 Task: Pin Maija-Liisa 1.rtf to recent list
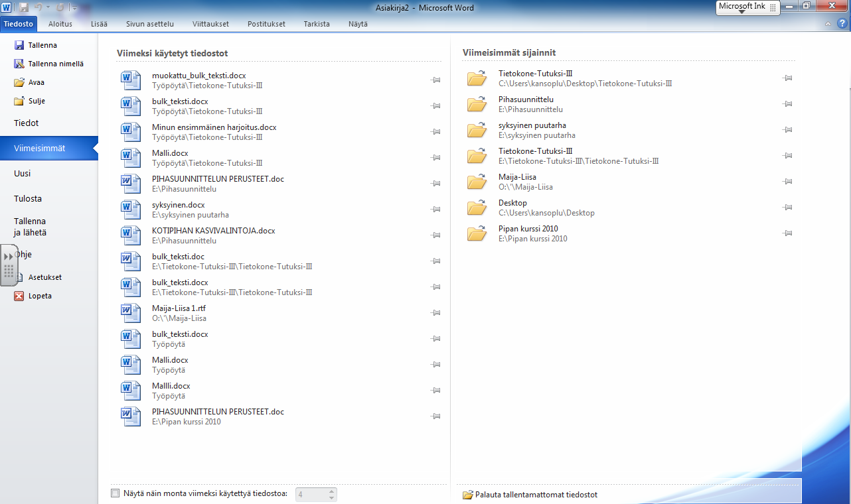click(435, 312)
